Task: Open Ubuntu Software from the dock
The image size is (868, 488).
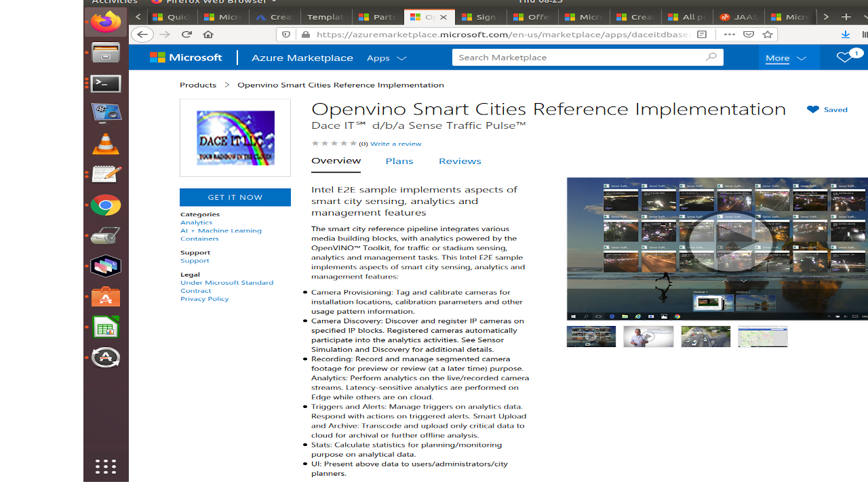Action: pos(106,296)
